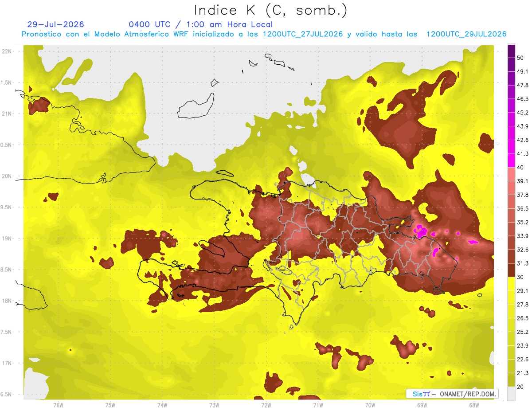532x411 pixels.
Task: Click the '20N' latitude label
Action: click(7, 176)
